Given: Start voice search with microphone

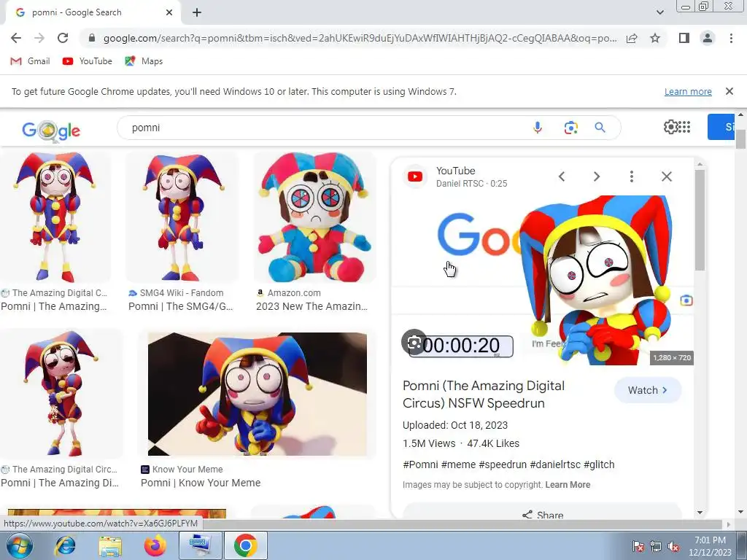Looking at the screenshot, I should tap(538, 128).
